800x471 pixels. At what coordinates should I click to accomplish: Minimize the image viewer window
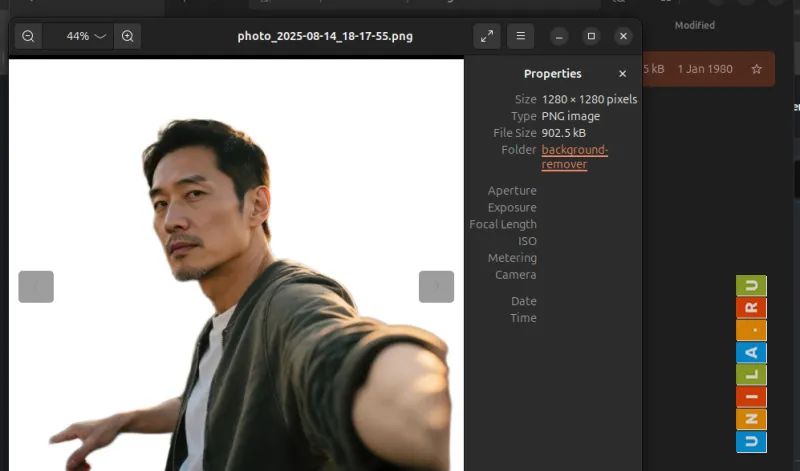[559, 36]
